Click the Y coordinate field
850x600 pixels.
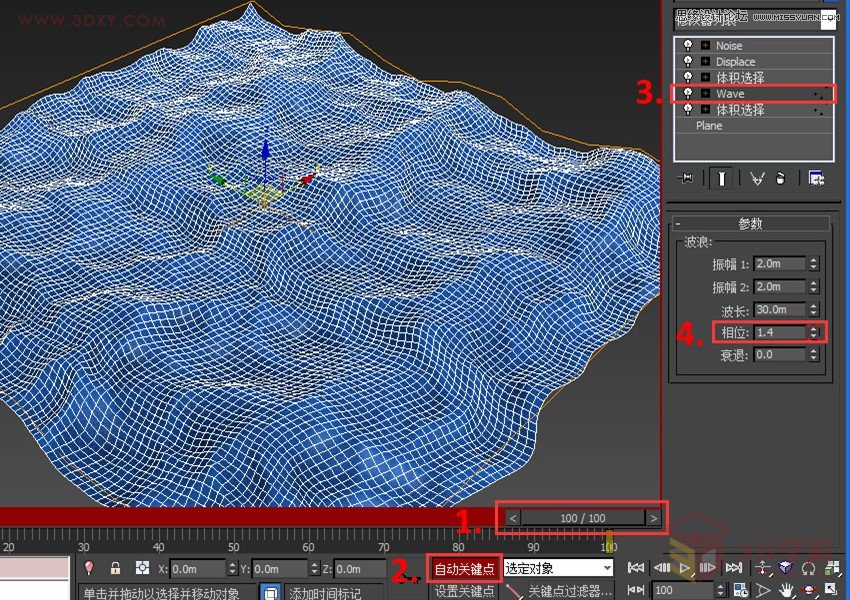(x=280, y=569)
